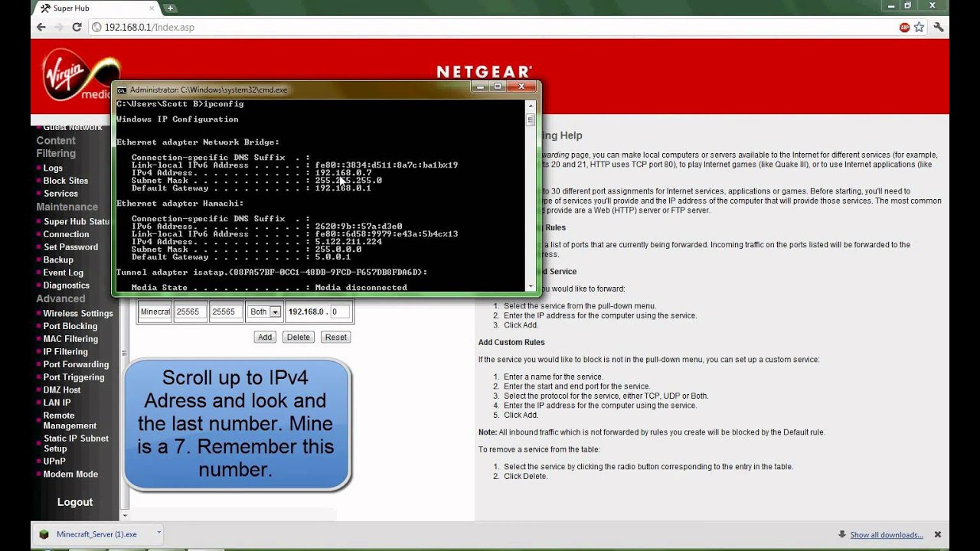The height and width of the screenshot is (551, 980).
Task: Open Port Forwarding page
Action: tap(76, 364)
